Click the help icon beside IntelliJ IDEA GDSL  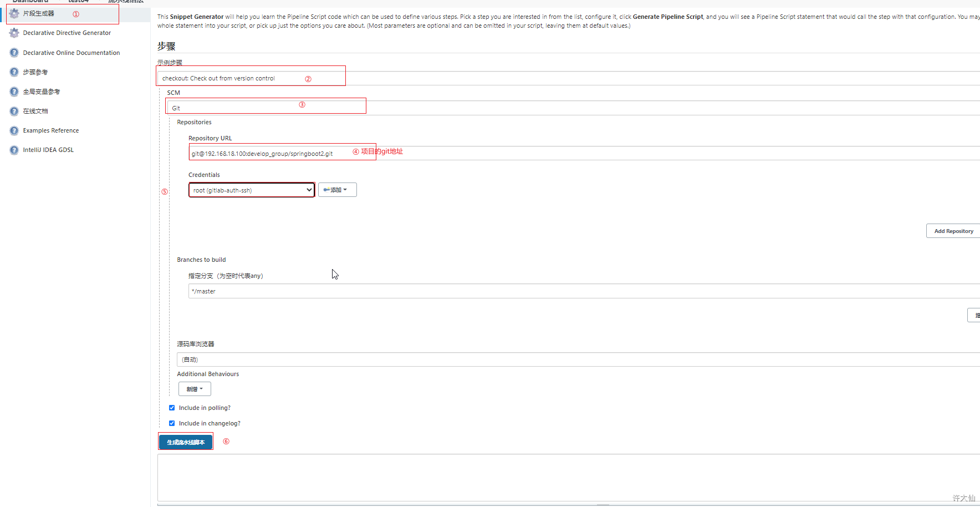click(x=14, y=150)
